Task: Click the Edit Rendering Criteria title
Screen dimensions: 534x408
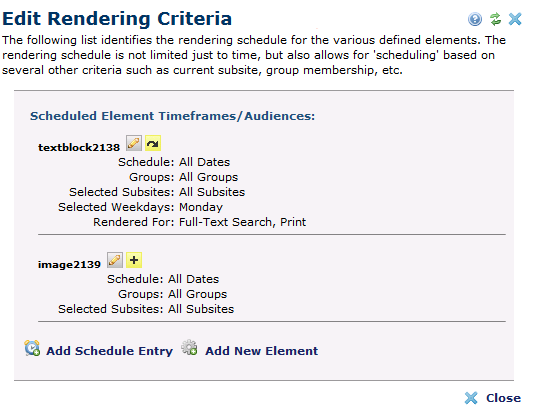Action: pos(117,19)
